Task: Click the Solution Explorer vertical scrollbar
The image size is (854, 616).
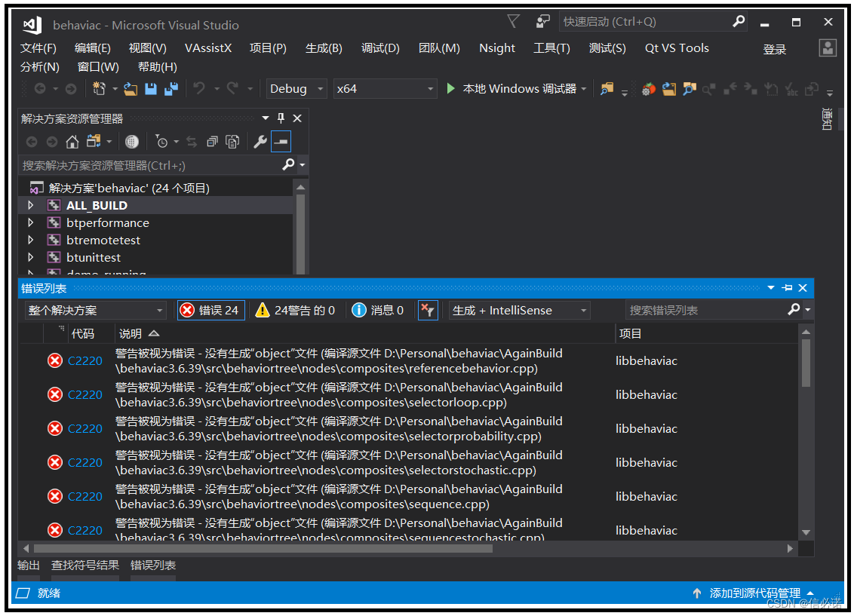Action: (300, 234)
